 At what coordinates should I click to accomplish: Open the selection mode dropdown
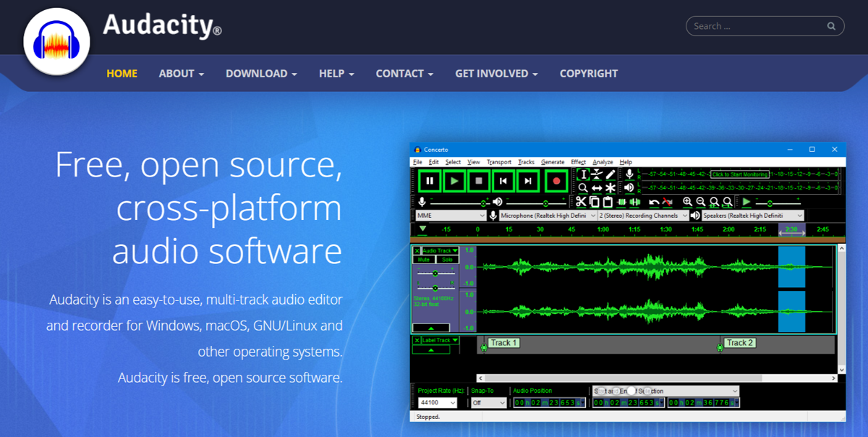(x=666, y=391)
